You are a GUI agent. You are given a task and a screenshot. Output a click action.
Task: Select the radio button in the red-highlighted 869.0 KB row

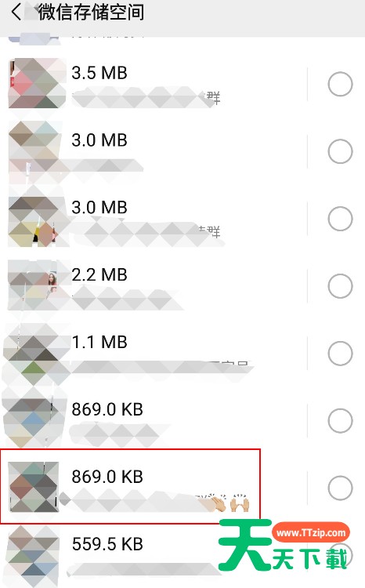pyautogui.click(x=340, y=488)
